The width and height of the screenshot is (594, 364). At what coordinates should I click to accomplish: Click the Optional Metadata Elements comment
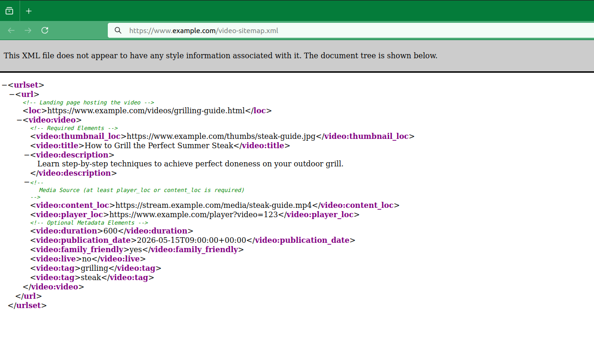(89, 223)
